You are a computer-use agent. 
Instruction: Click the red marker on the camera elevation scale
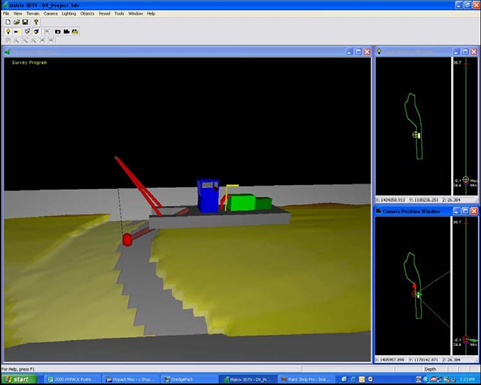click(466, 339)
